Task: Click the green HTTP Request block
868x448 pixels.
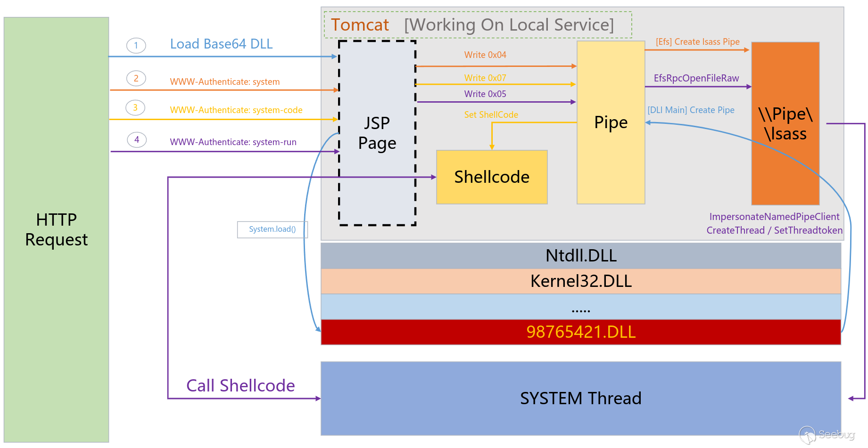Action: pyautogui.click(x=57, y=230)
